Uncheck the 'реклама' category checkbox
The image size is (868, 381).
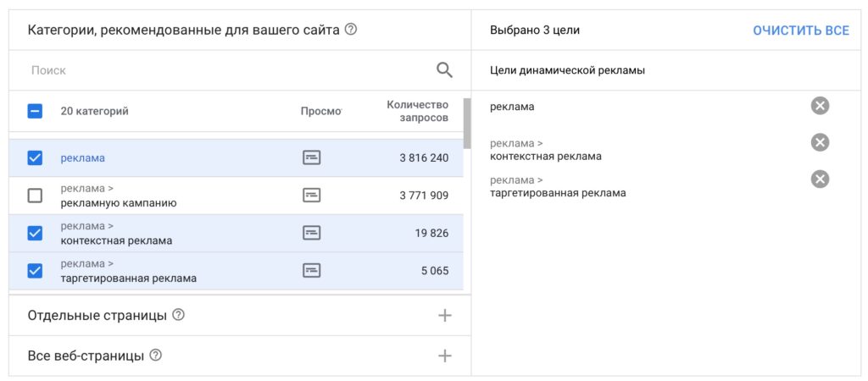point(35,157)
